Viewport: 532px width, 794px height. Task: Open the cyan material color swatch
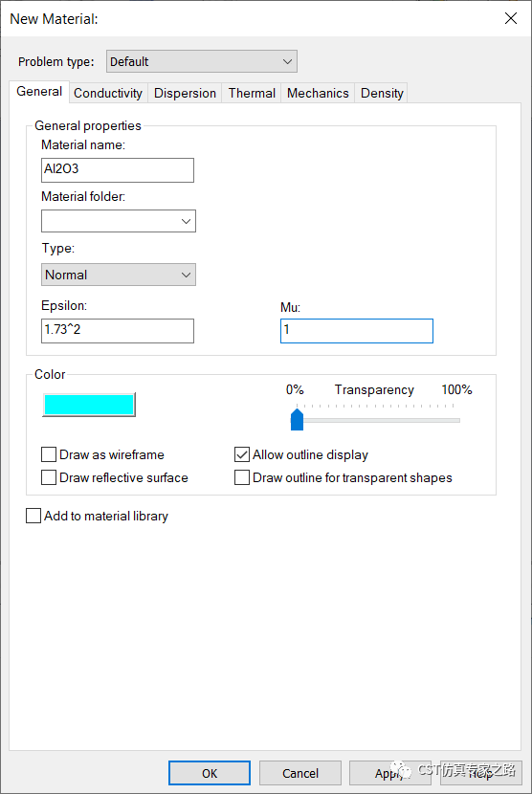(89, 405)
